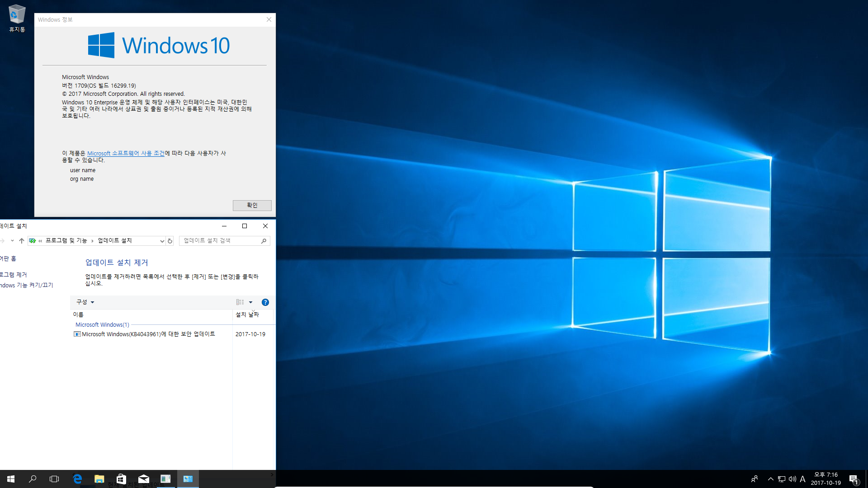Screen dimensions: 868x488
Task: Open the Windows Start menu
Action: (x=11, y=479)
